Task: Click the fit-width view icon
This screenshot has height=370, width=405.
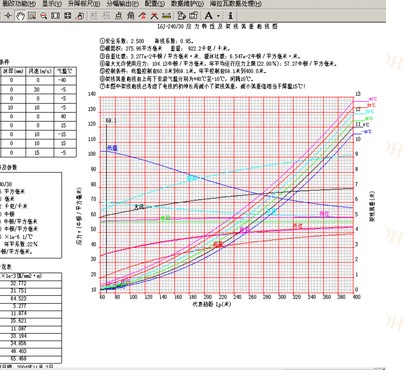Action: (x=55, y=15)
